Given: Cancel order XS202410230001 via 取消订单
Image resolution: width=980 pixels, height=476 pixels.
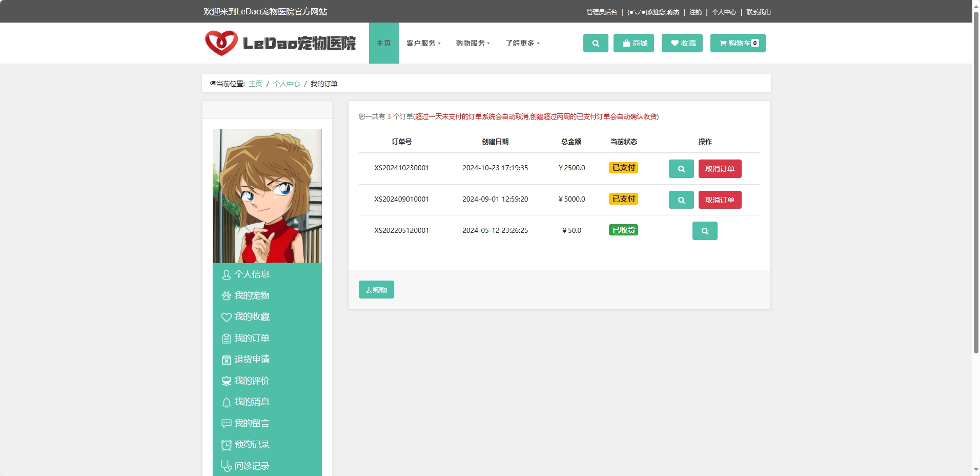Looking at the screenshot, I should pyautogui.click(x=720, y=169).
